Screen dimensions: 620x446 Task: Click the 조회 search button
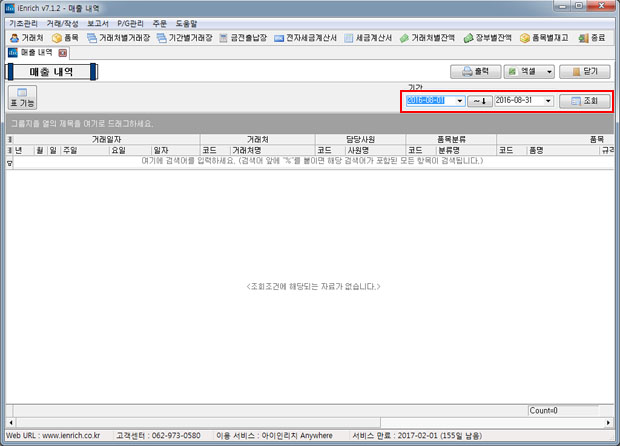click(x=584, y=101)
